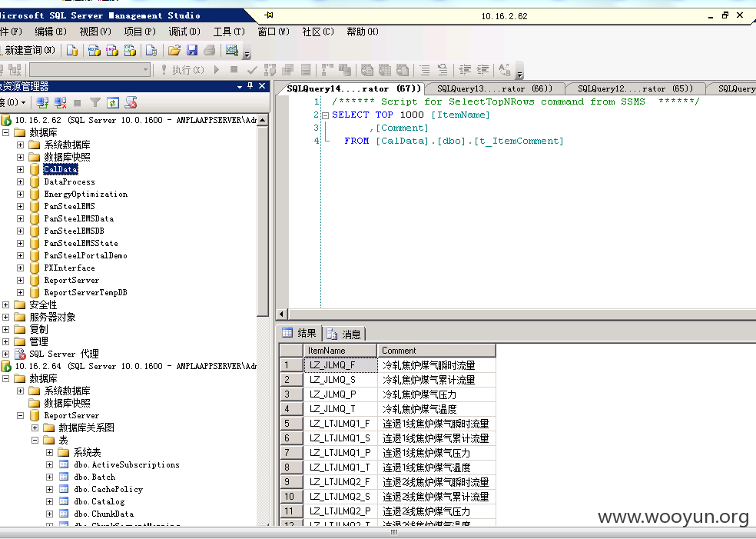
Task: Collapse the 表 folder under ReportServer
Action: tap(35, 440)
